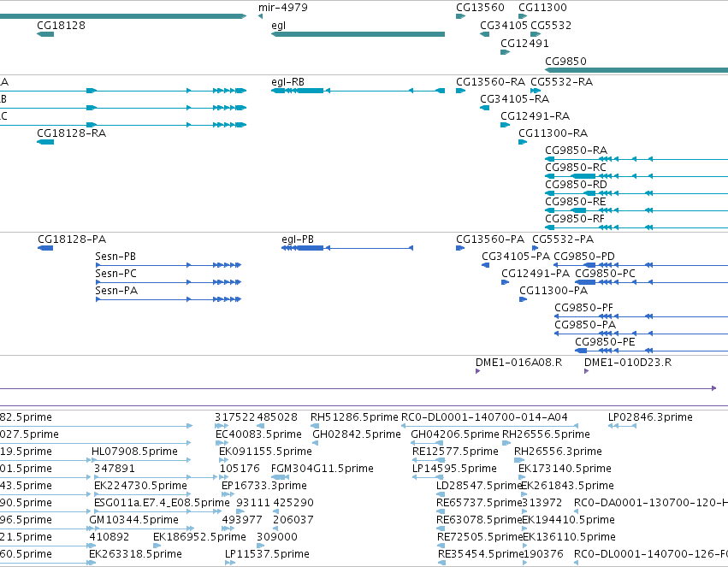
Task: Select the 'CG5532' gene label
Action: [x=551, y=26]
